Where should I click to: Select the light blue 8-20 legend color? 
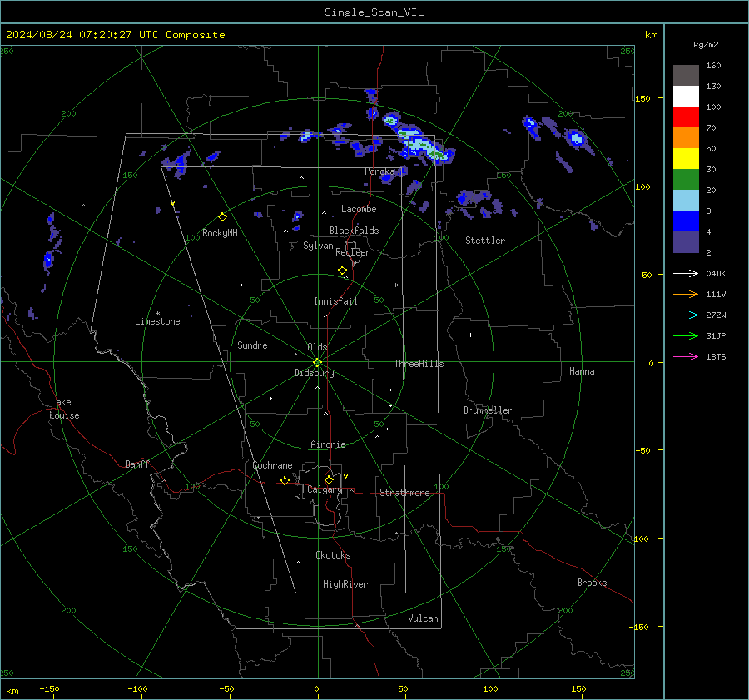click(x=686, y=201)
